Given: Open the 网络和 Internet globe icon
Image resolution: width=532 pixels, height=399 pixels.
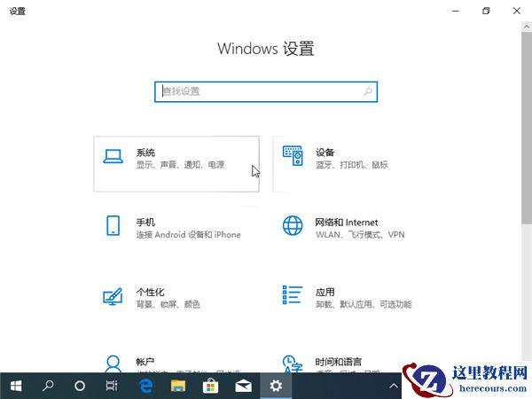Looking at the screenshot, I should coord(293,225).
